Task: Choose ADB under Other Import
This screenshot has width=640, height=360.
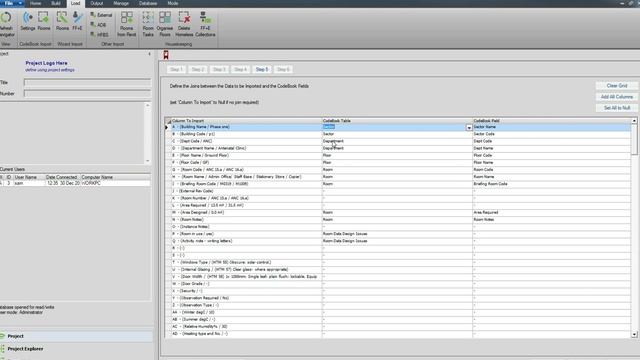Action: point(99,25)
